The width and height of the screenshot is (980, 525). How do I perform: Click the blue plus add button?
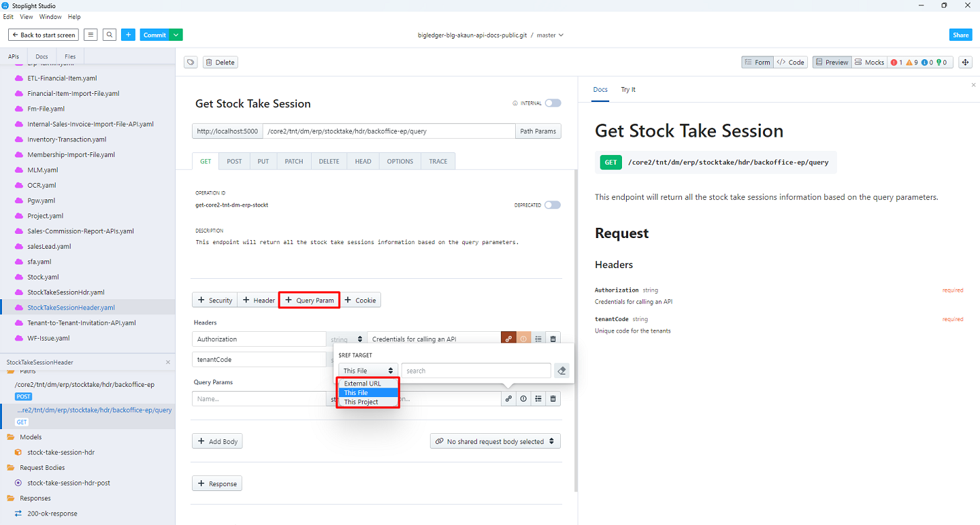129,35
